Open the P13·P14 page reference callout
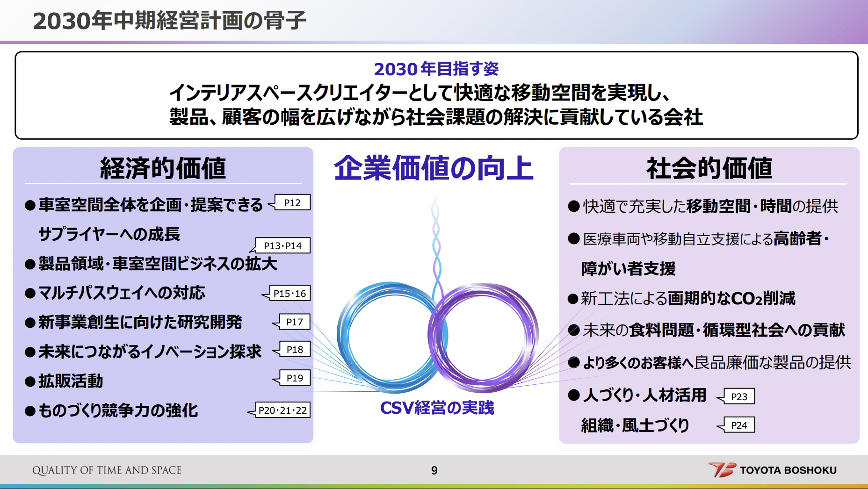The height and width of the screenshot is (489, 868). pos(283,245)
